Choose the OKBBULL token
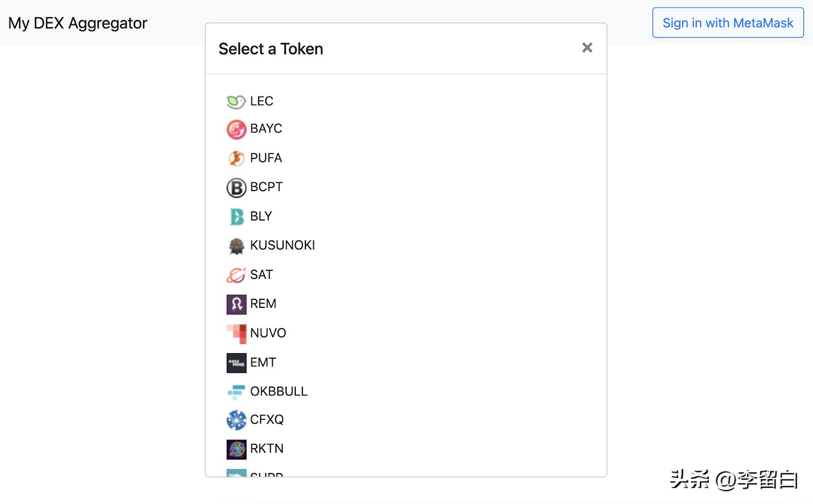The image size is (813, 504). click(279, 391)
